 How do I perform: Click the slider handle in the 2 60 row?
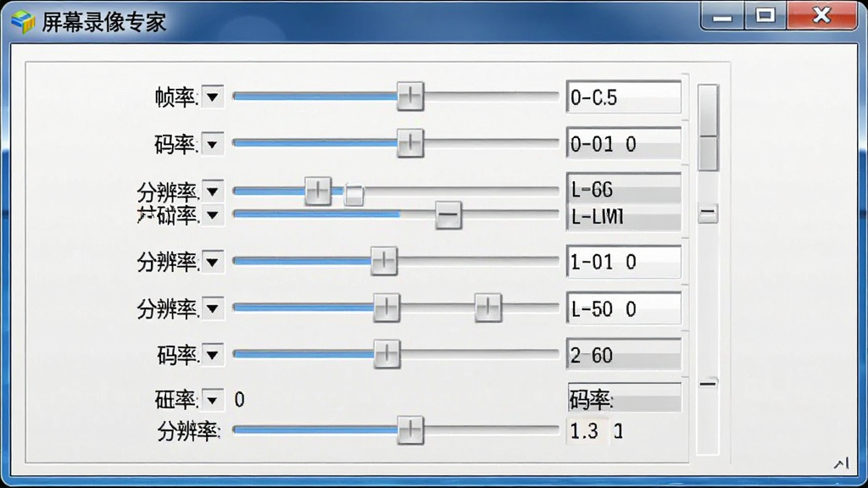[x=387, y=353]
